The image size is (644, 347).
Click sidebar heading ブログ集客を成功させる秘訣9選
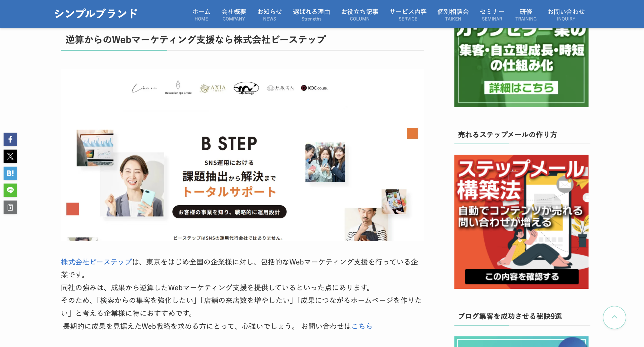(510, 316)
